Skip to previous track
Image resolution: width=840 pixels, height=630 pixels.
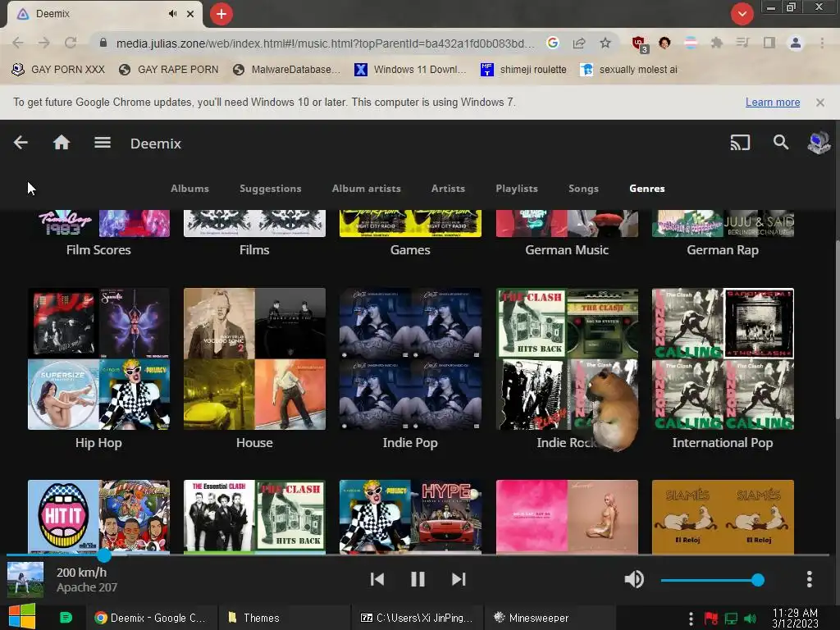pos(377,579)
